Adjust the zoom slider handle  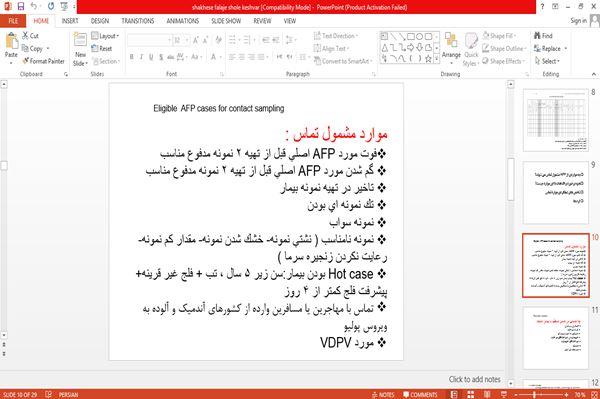tap(534, 394)
